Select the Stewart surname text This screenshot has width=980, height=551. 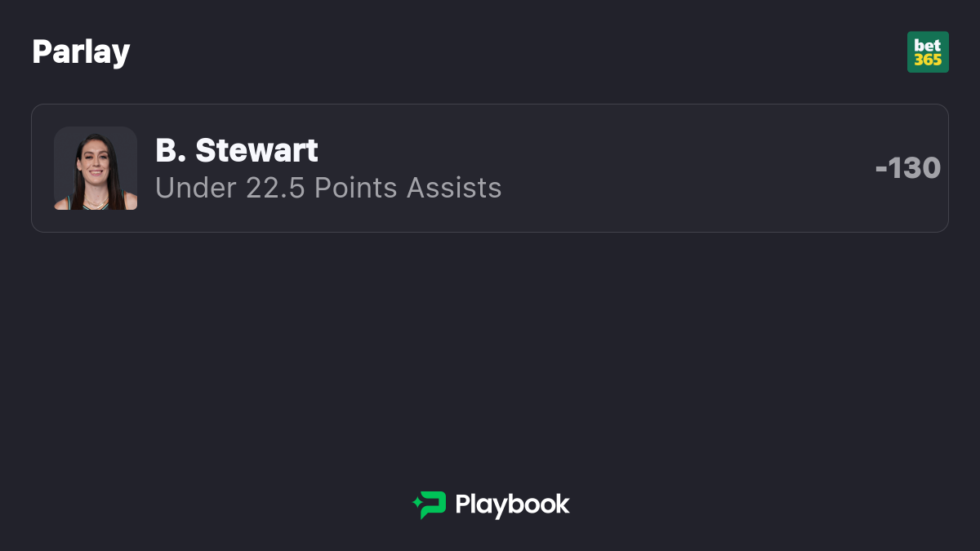257,150
